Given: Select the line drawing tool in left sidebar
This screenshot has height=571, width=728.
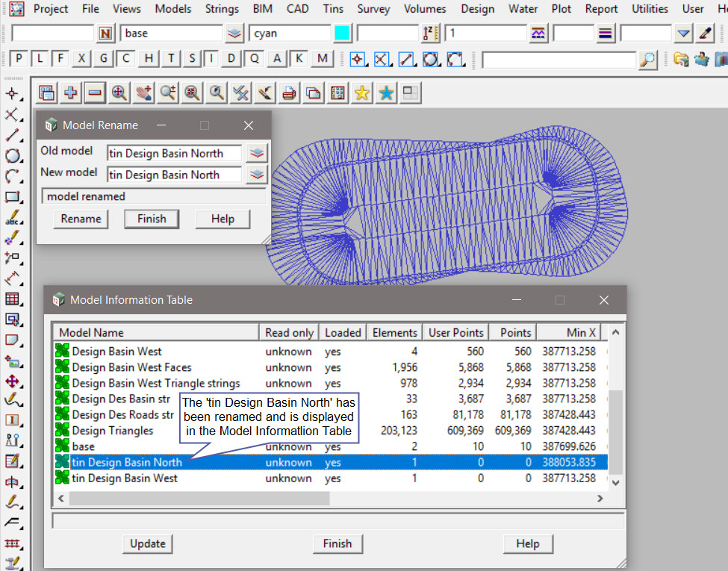Looking at the screenshot, I should pos(12,136).
